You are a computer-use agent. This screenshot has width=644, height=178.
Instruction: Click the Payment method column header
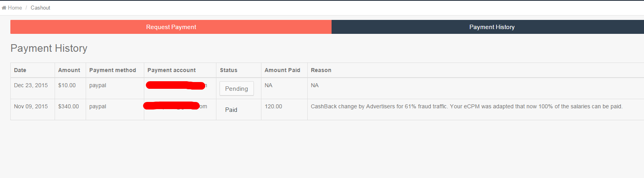click(x=112, y=70)
